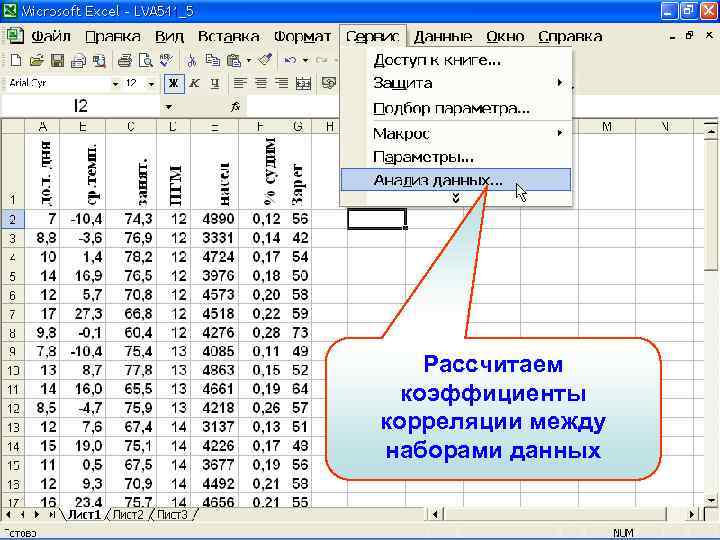Restore the workbook window button
Viewport: 720px width, 540px height.
click(690, 35)
